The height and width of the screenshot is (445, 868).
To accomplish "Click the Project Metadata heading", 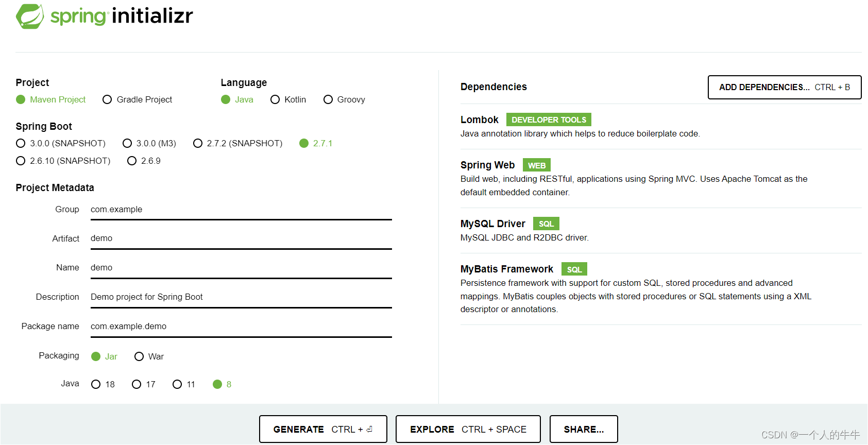I will pos(55,187).
